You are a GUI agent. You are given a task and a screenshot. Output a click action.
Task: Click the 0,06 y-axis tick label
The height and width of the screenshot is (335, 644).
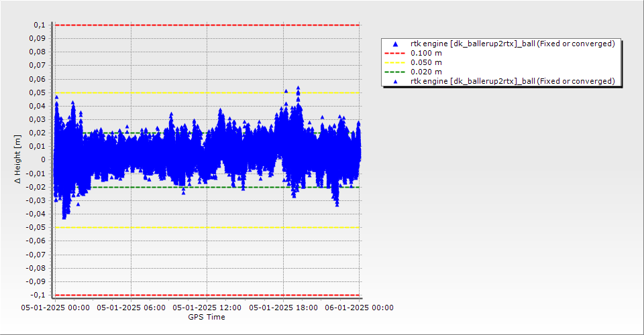tap(38, 79)
